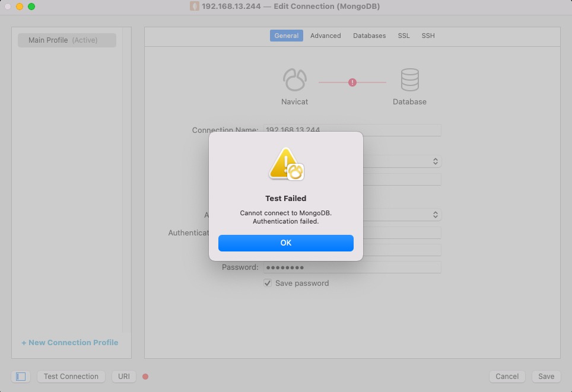Click the document icon in window title
572x392 pixels.
coord(195,6)
